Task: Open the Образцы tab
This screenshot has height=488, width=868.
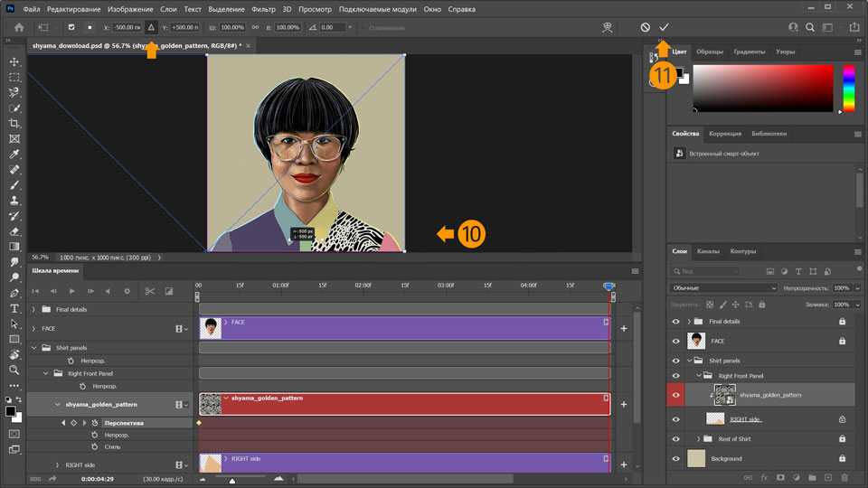Action: (x=709, y=52)
